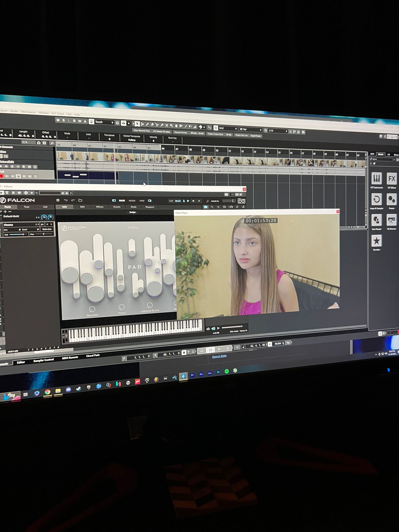Select the Zoom magnifier tool
The width and height of the screenshot is (399, 532).
pos(172,125)
